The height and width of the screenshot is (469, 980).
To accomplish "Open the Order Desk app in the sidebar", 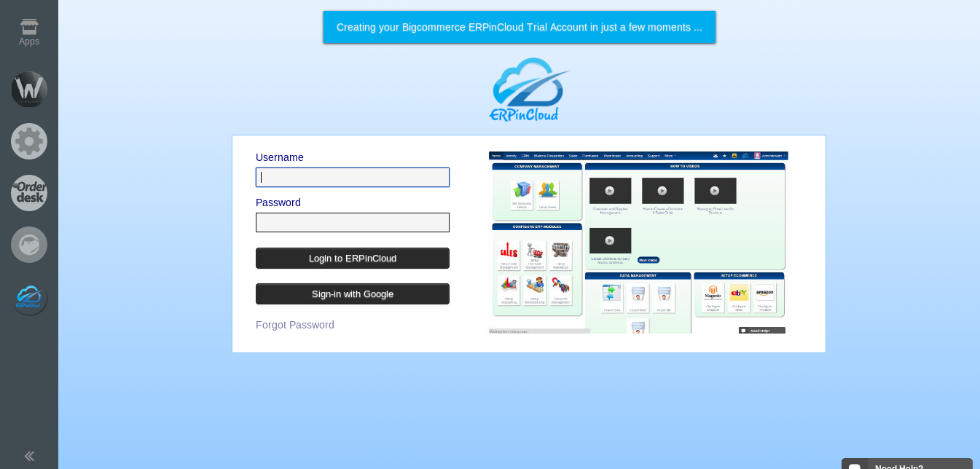I will (29, 192).
